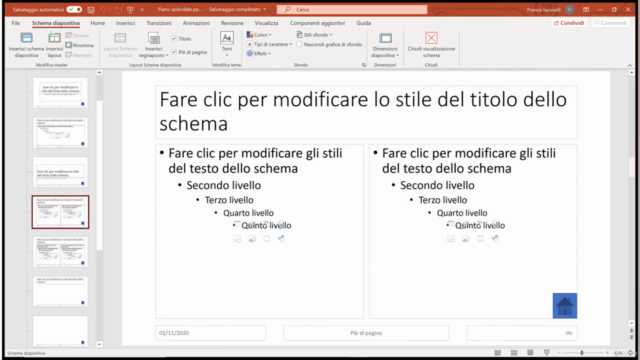Click the save icon in title bar
The height and width of the screenshot is (360, 640).
pyautogui.click(x=91, y=9)
